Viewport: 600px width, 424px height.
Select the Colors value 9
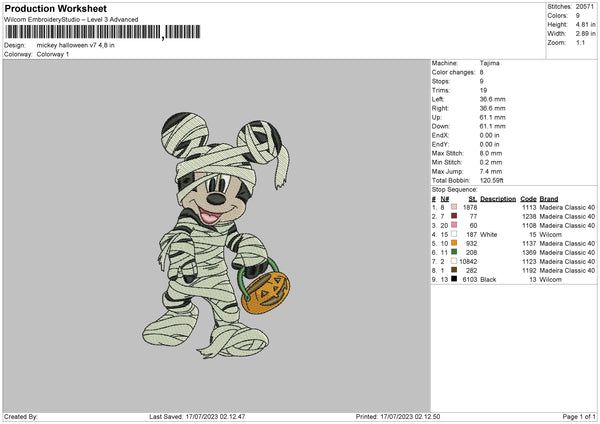click(x=578, y=16)
